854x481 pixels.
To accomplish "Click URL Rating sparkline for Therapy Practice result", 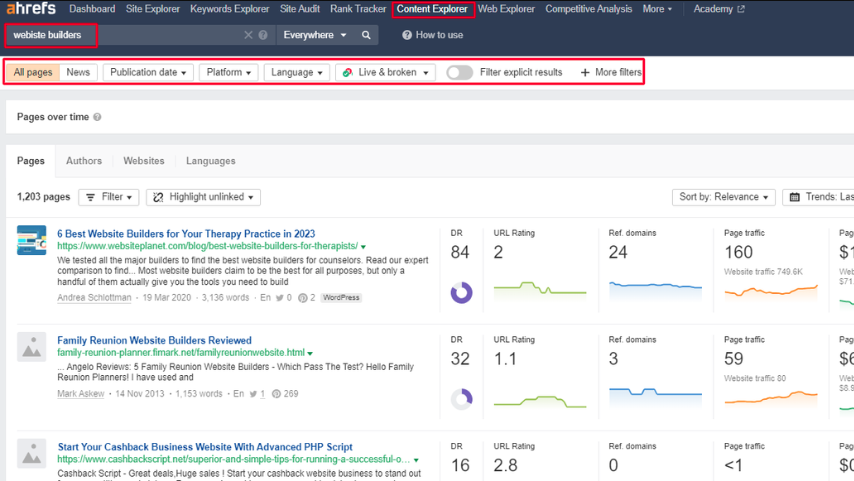I will point(540,289).
